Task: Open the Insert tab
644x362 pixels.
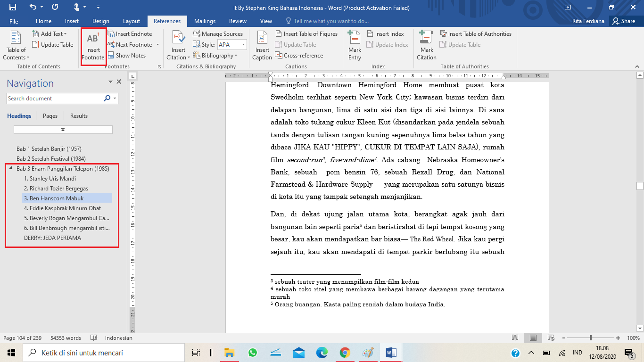Action: pos(72,21)
